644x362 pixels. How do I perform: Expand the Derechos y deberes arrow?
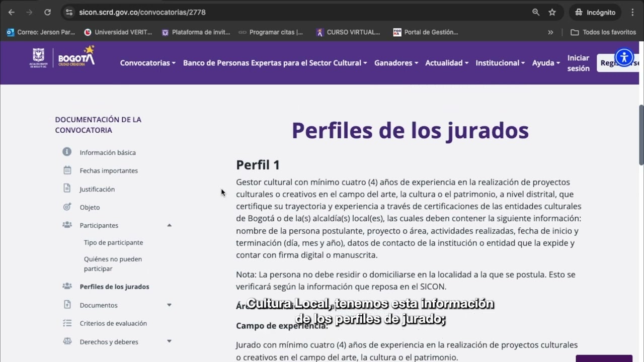[x=170, y=341]
